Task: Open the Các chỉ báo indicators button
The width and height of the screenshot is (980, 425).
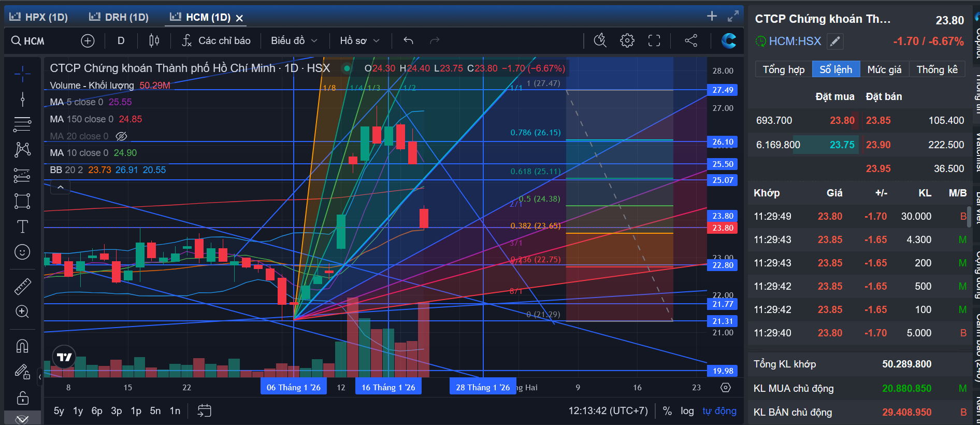Action: [217, 40]
